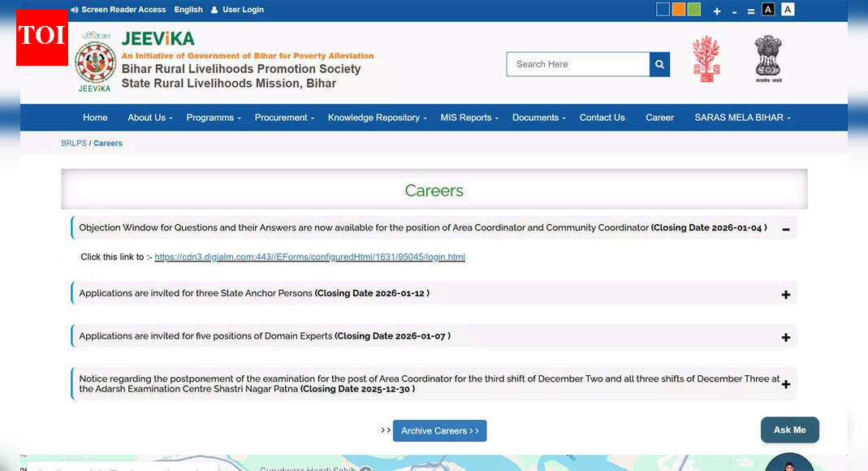Open the About Us menu
This screenshot has height=471, width=868.
(147, 117)
